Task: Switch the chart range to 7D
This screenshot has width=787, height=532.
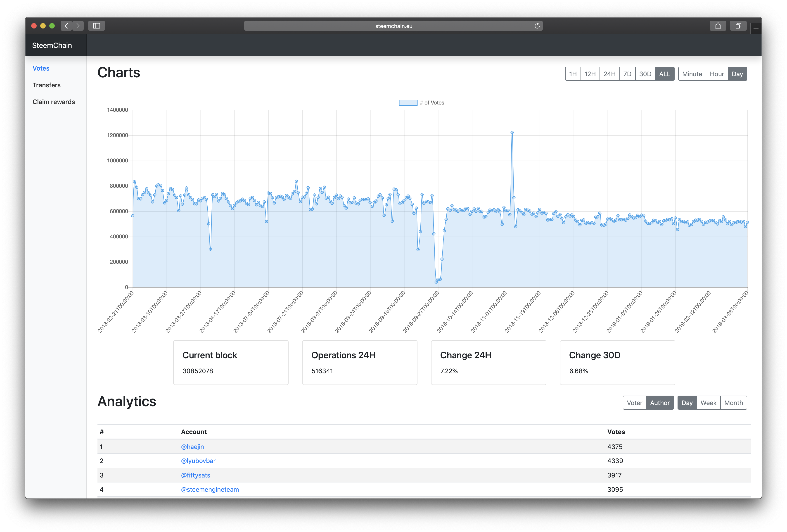Action: click(x=627, y=74)
